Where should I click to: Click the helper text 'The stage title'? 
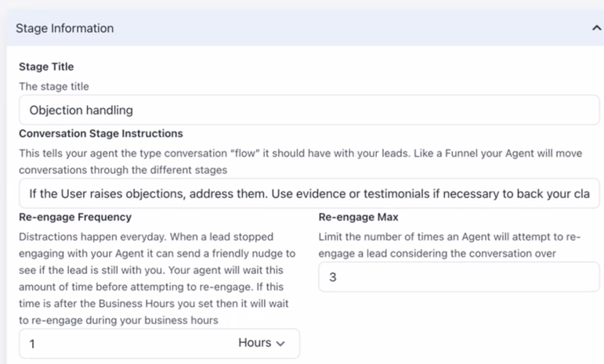[55, 86]
